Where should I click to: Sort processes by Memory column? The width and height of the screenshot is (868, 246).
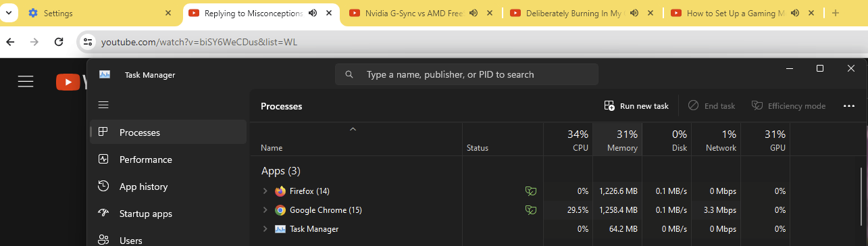click(x=617, y=139)
